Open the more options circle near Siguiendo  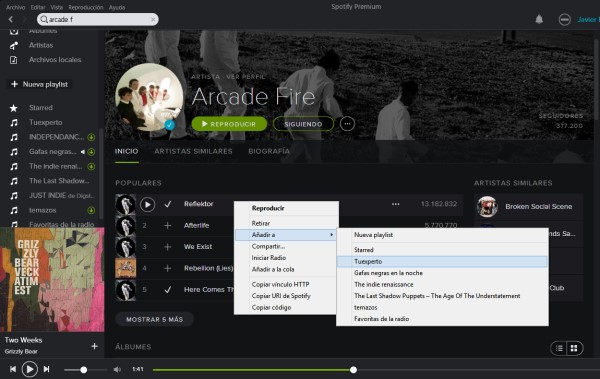pyautogui.click(x=347, y=124)
